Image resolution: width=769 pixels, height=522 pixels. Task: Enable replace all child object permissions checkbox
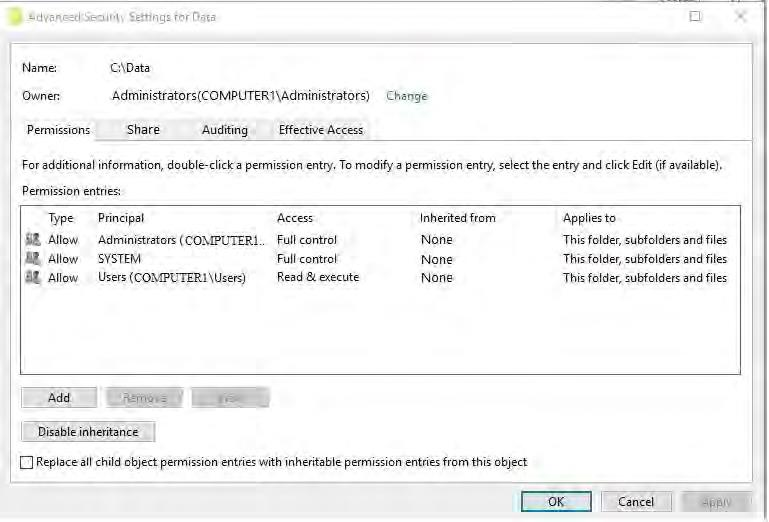[27, 462]
